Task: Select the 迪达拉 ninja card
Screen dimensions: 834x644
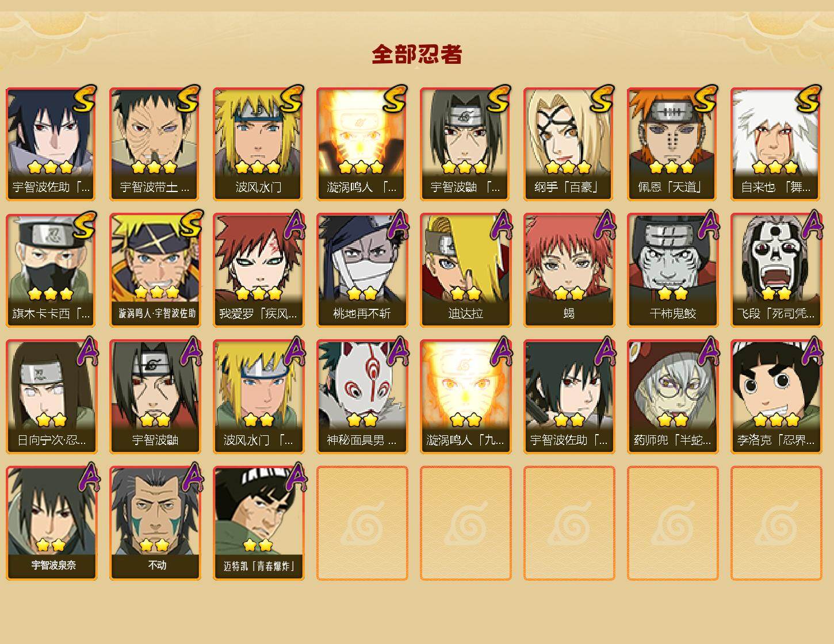Action: tap(466, 270)
